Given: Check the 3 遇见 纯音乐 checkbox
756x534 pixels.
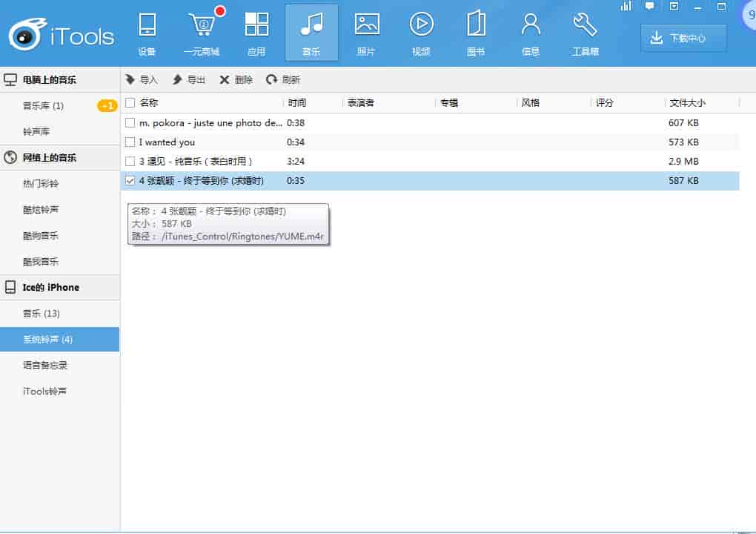Looking at the screenshot, I should pyautogui.click(x=130, y=162).
